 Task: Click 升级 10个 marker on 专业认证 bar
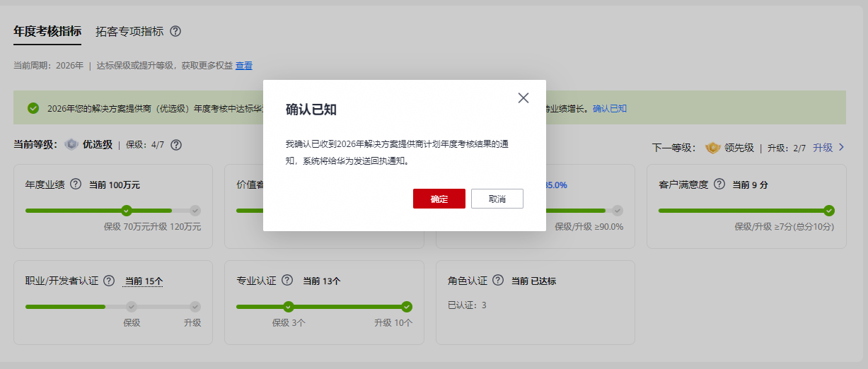pyautogui.click(x=407, y=306)
